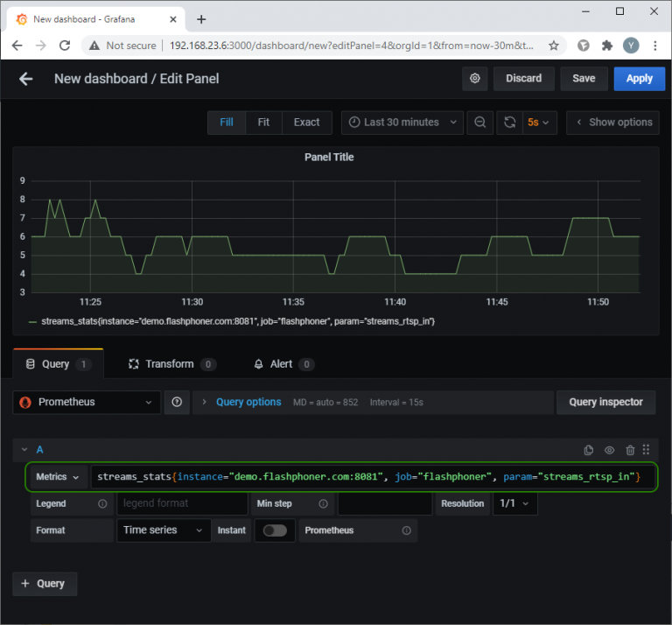Click the zoom out time range icon
The height and width of the screenshot is (625, 672).
tap(479, 123)
